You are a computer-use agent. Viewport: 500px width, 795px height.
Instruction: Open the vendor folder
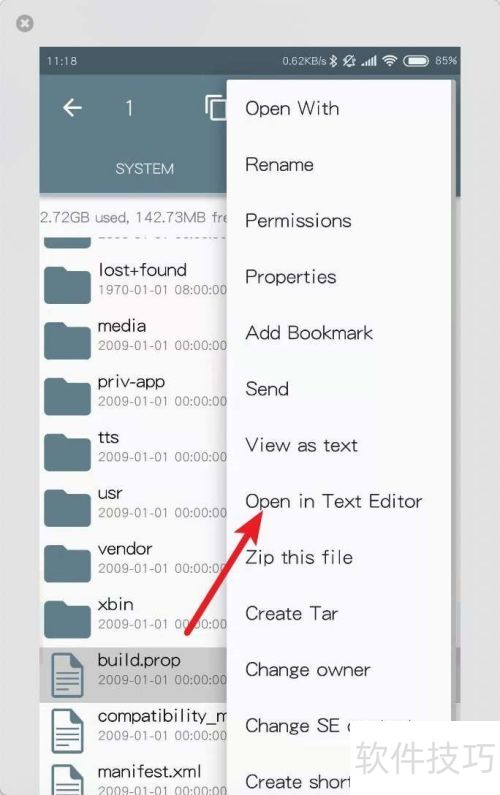133,558
